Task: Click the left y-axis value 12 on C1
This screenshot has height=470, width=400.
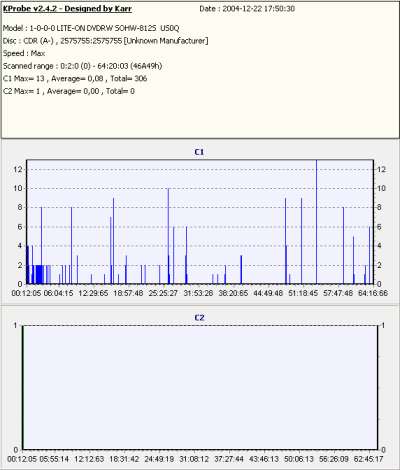Action: (18, 169)
